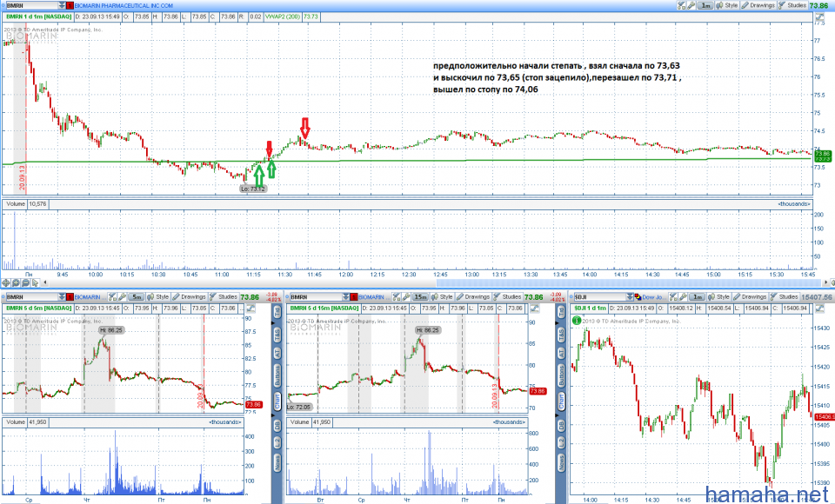Toggle the News sidebar tab beside the 5m chart
This screenshot has width=835, height=504.
coord(277,462)
